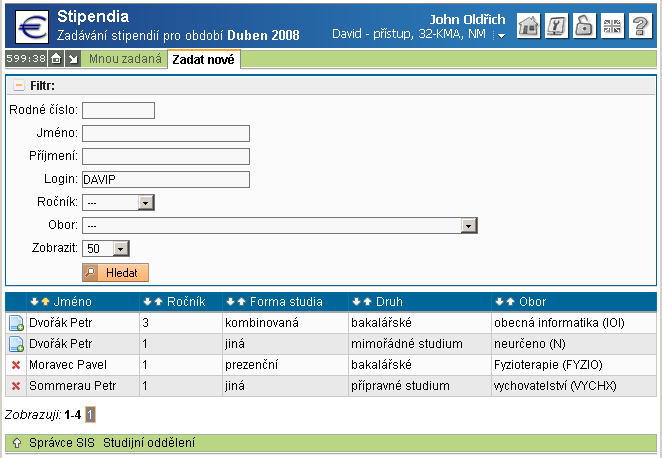Click the padlock logout icon
The image size is (662, 458).
coord(584,27)
